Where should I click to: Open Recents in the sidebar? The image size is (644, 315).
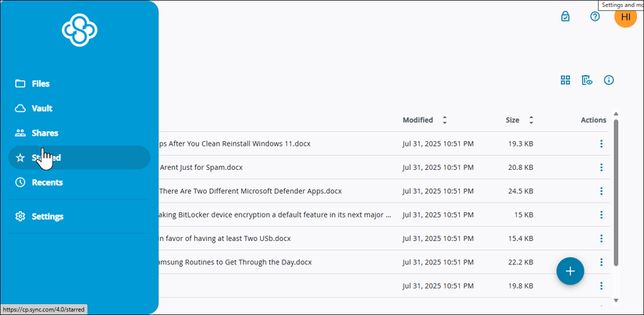(x=47, y=182)
